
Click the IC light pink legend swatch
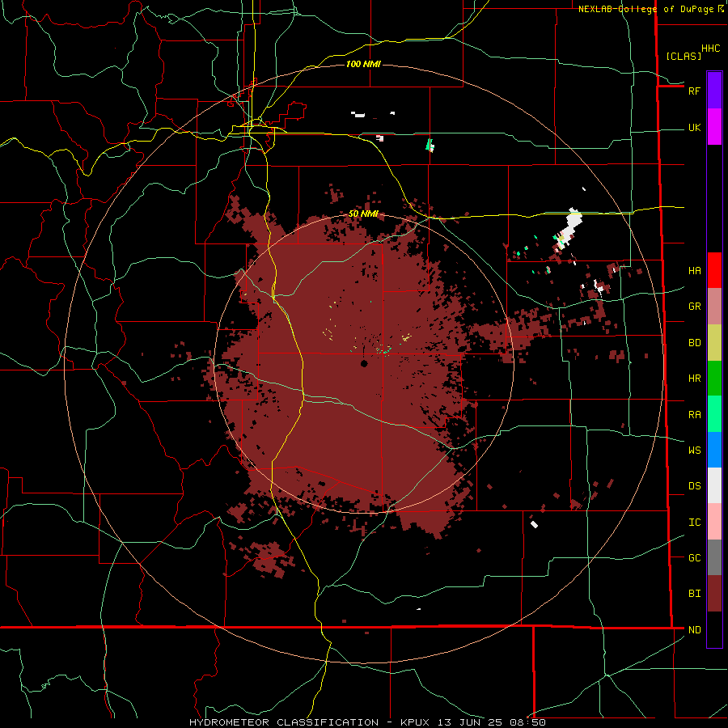tap(714, 522)
